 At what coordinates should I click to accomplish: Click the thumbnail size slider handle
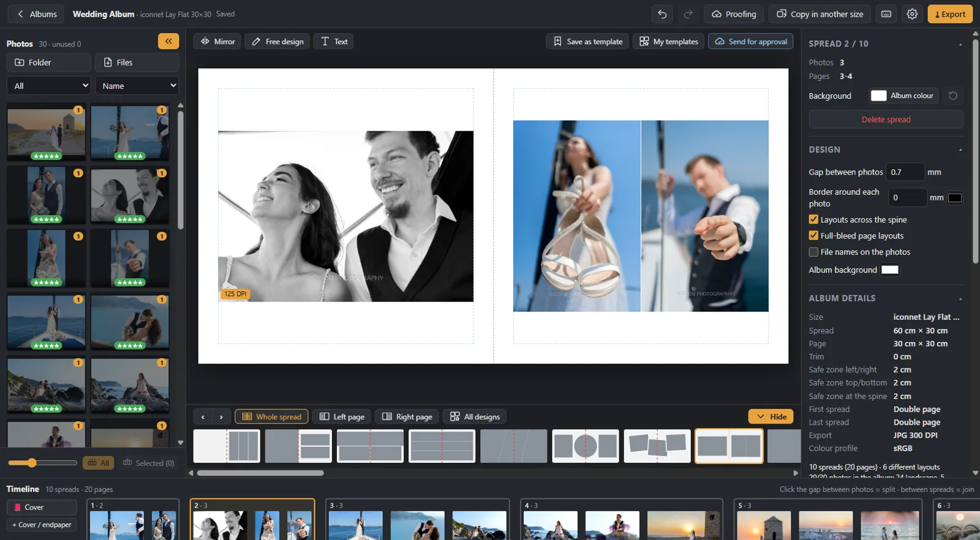(32, 463)
